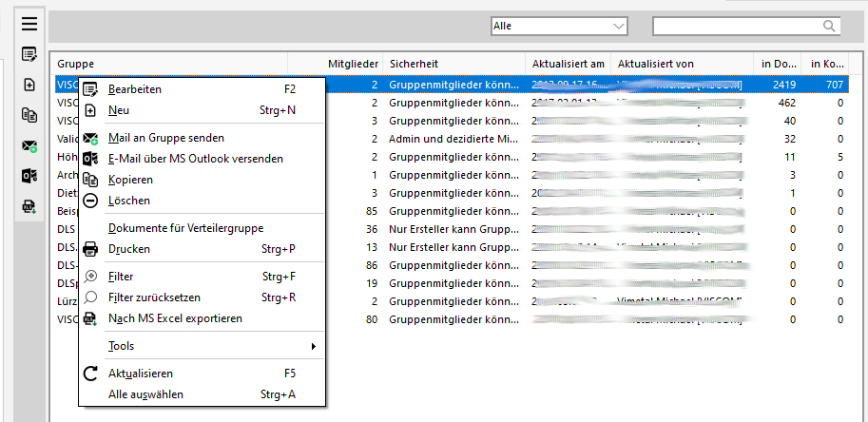The image size is (868, 422).
Task: Click the envelope icon beside Mail an Gruppe senden
Action: coord(90,138)
